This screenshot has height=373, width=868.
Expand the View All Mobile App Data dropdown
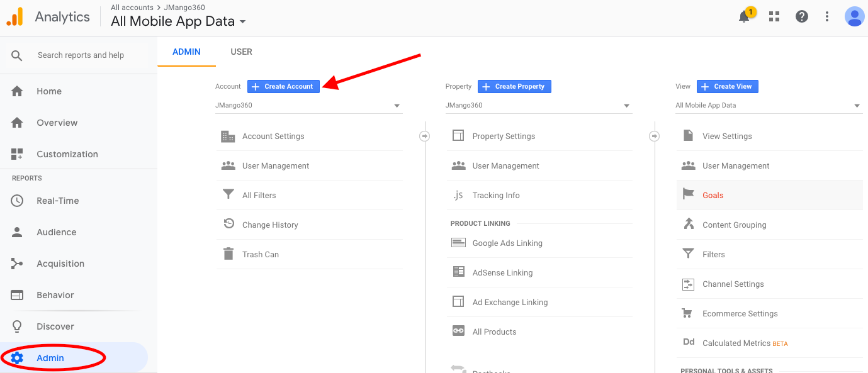coord(769,106)
